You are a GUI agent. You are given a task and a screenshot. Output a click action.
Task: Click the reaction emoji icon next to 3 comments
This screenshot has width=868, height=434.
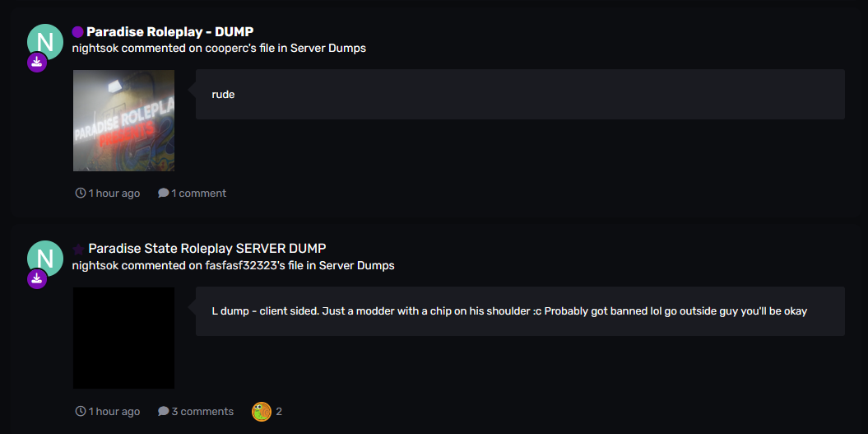click(262, 411)
